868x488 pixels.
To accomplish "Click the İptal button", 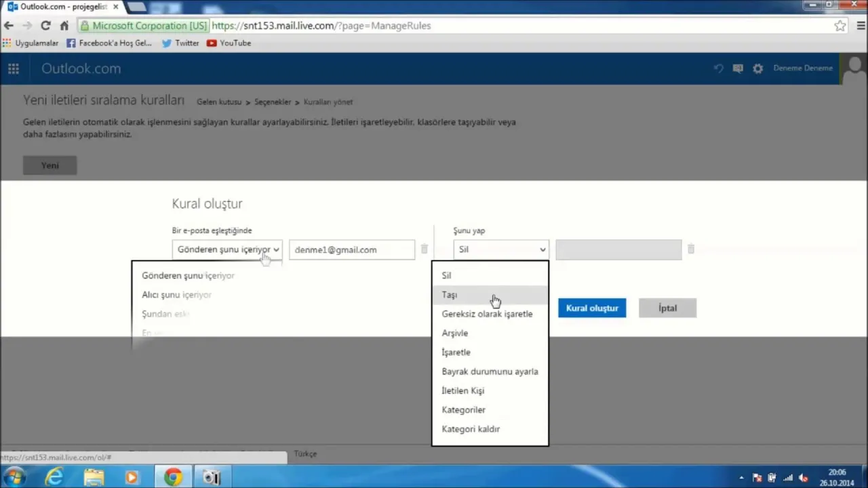I will click(667, 308).
